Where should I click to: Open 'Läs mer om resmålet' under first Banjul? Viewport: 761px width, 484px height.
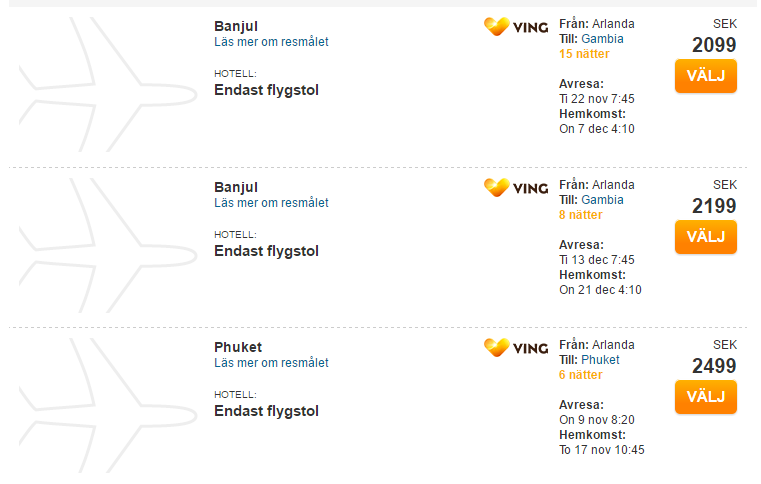pyautogui.click(x=271, y=42)
